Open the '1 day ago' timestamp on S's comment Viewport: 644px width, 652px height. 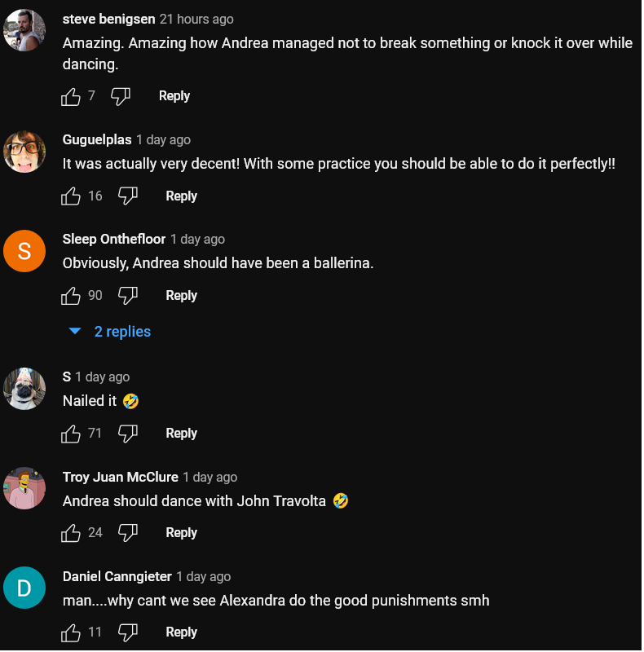point(103,377)
